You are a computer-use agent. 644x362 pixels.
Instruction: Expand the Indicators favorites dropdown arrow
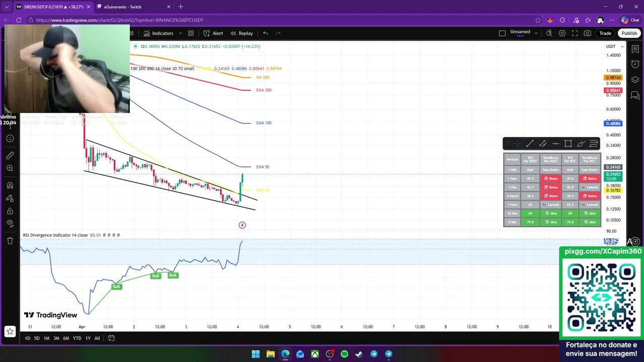(x=180, y=33)
